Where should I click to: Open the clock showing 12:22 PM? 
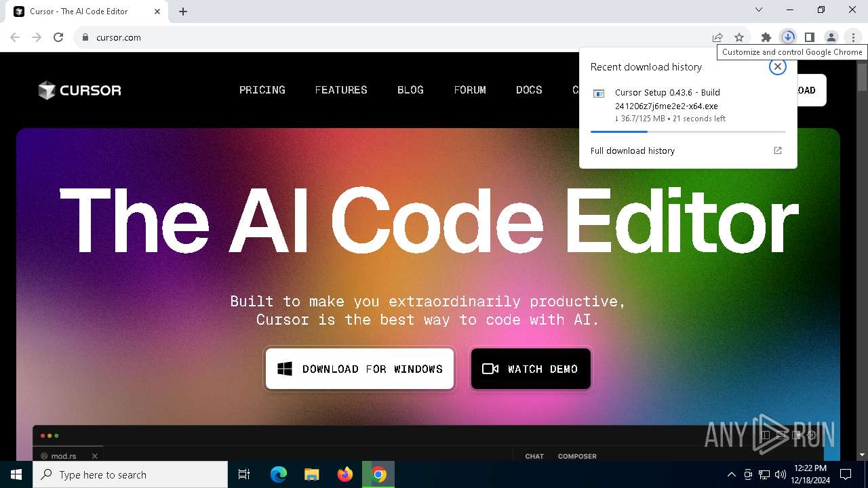810,474
